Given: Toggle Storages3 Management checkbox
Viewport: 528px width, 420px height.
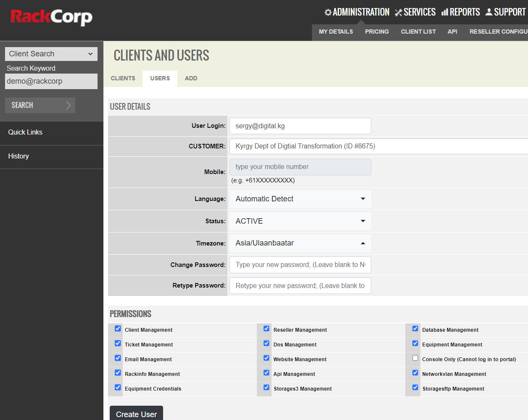Looking at the screenshot, I should 267,388.
